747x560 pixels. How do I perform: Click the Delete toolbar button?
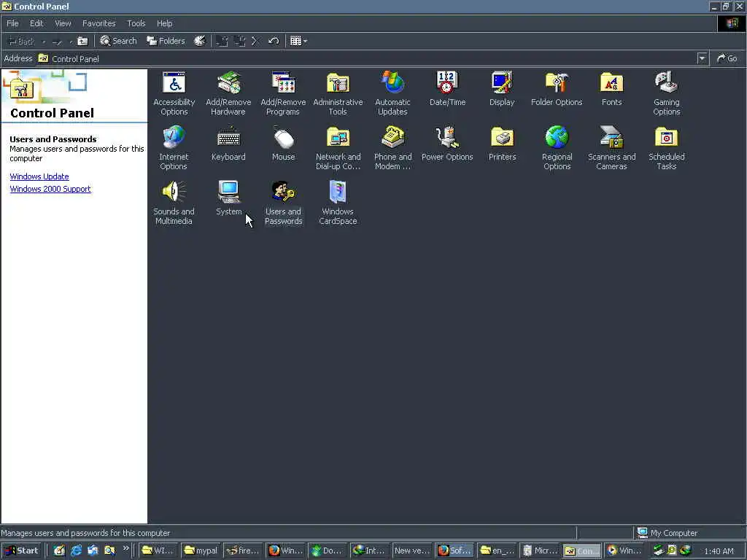pos(255,41)
